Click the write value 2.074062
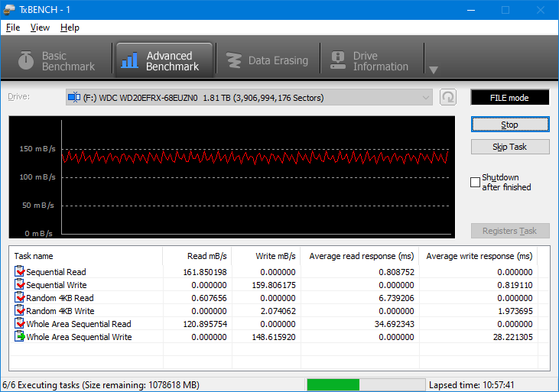 coord(278,311)
